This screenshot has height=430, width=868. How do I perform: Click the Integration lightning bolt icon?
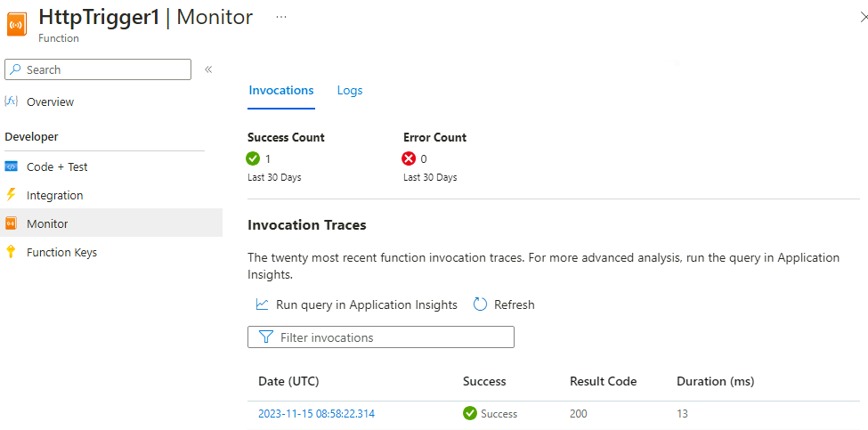point(12,195)
